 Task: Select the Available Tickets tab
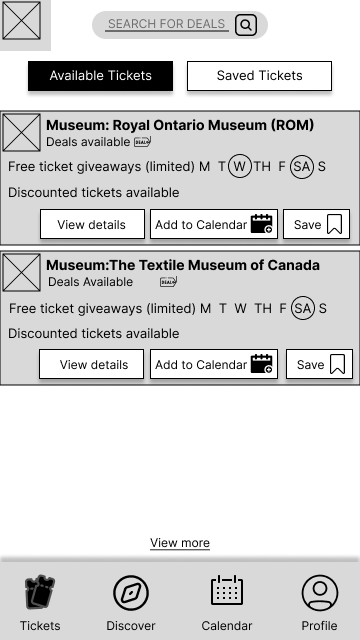(100, 76)
